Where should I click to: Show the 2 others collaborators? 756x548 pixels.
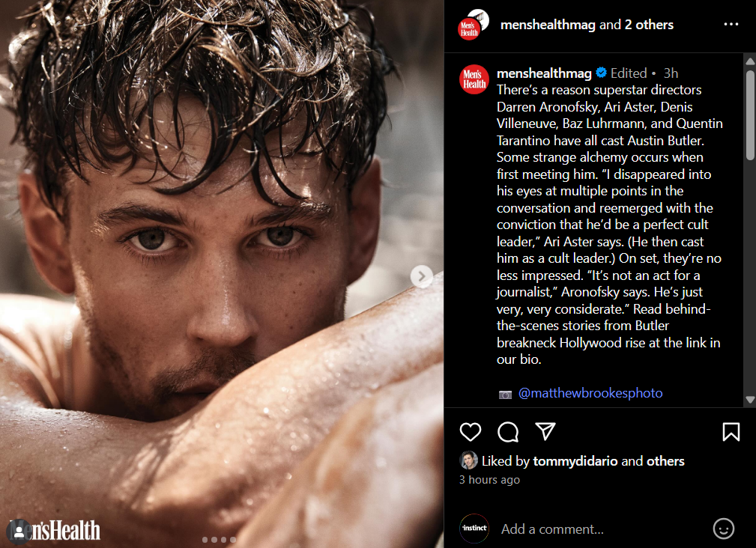[649, 25]
